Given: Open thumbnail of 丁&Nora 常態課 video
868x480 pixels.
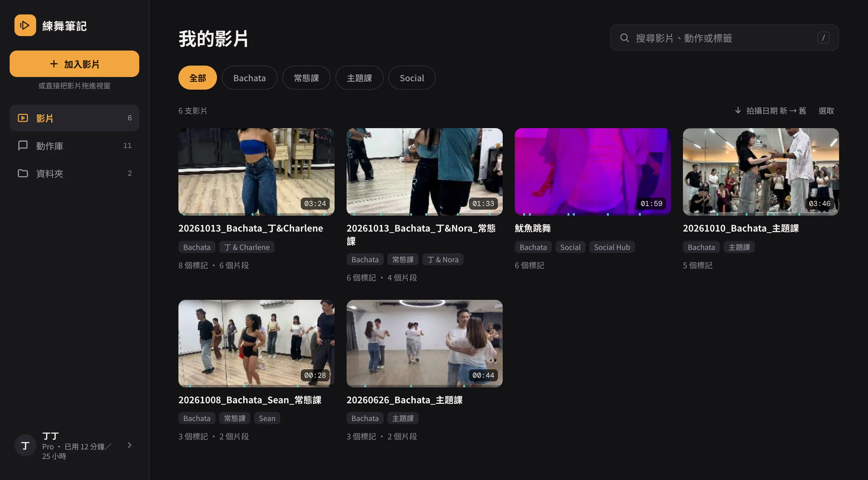Looking at the screenshot, I should pos(425,172).
